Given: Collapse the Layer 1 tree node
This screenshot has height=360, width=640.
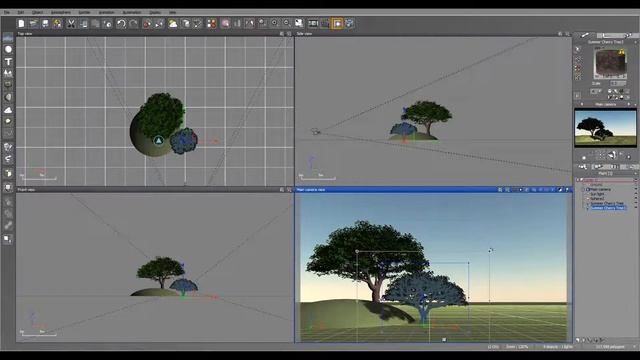Looking at the screenshot, I should point(578,180).
